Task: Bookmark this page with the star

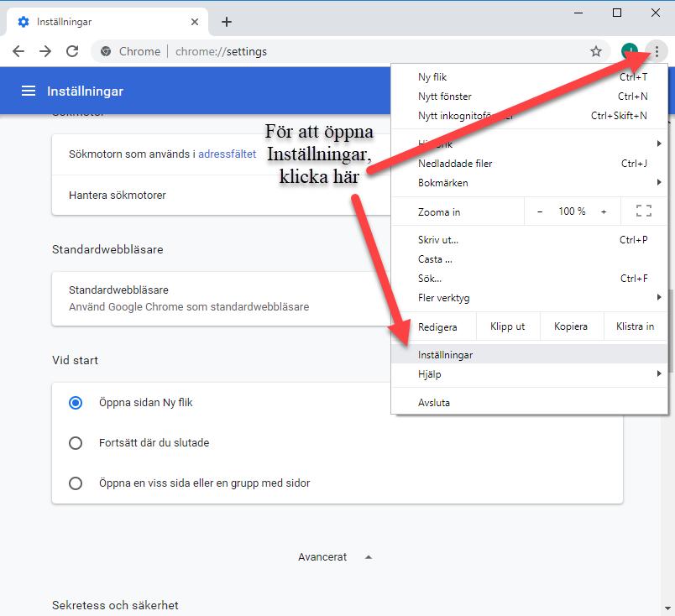Action: (596, 52)
